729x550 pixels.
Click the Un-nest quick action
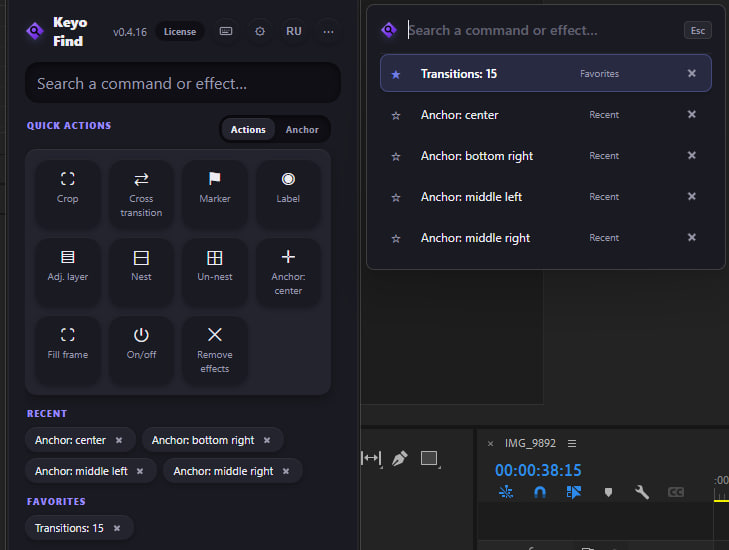click(215, 272)
